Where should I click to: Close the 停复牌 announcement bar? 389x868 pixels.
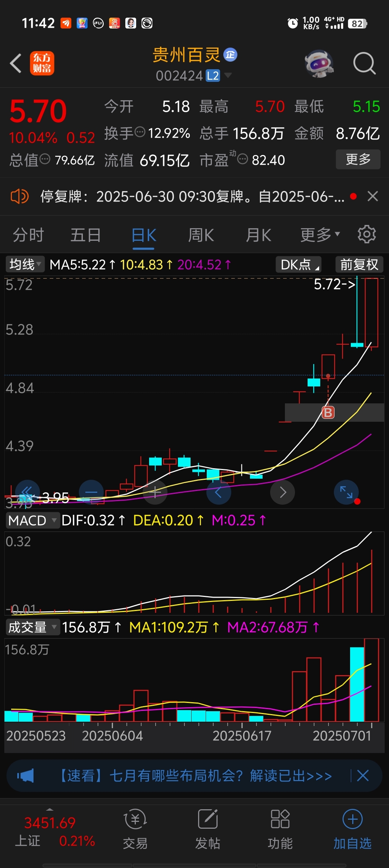tap(373, 196)
